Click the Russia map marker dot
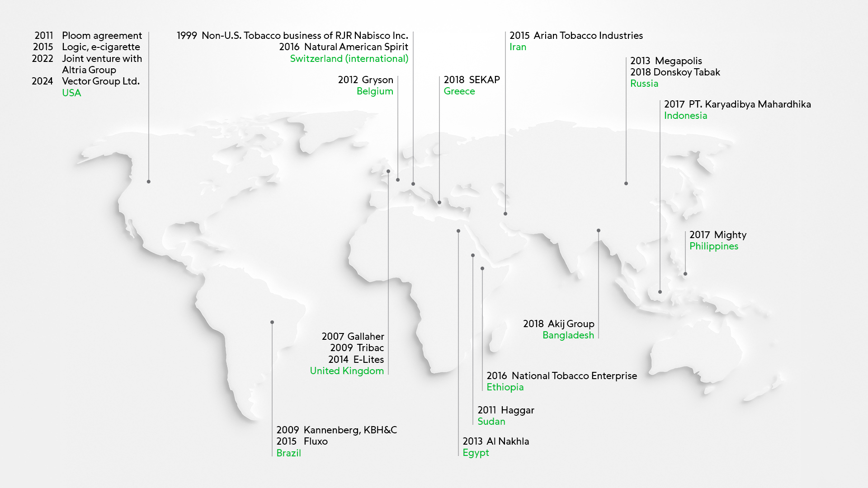 point(626,183)
